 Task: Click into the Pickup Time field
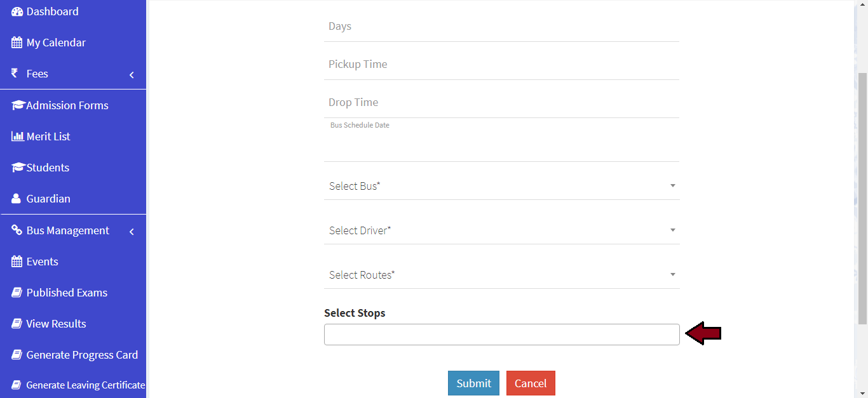click(501, 65)
